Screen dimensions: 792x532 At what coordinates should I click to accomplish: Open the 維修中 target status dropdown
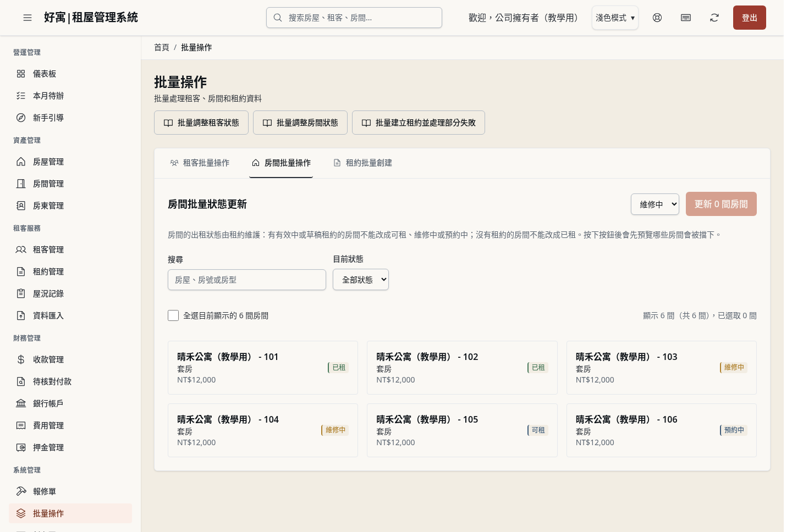coord(655,204)
